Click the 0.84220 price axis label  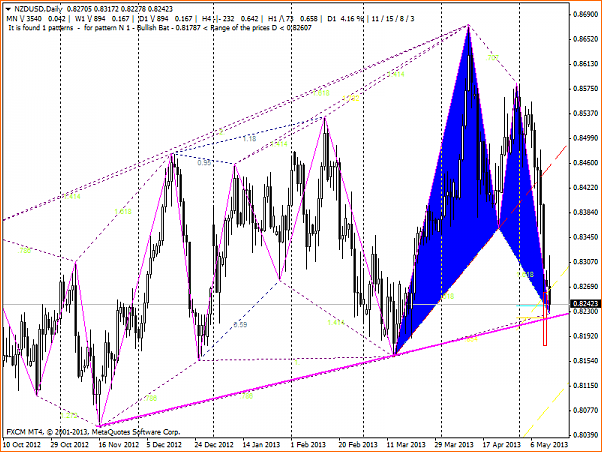pyautogui.click(x=585, y=187)
